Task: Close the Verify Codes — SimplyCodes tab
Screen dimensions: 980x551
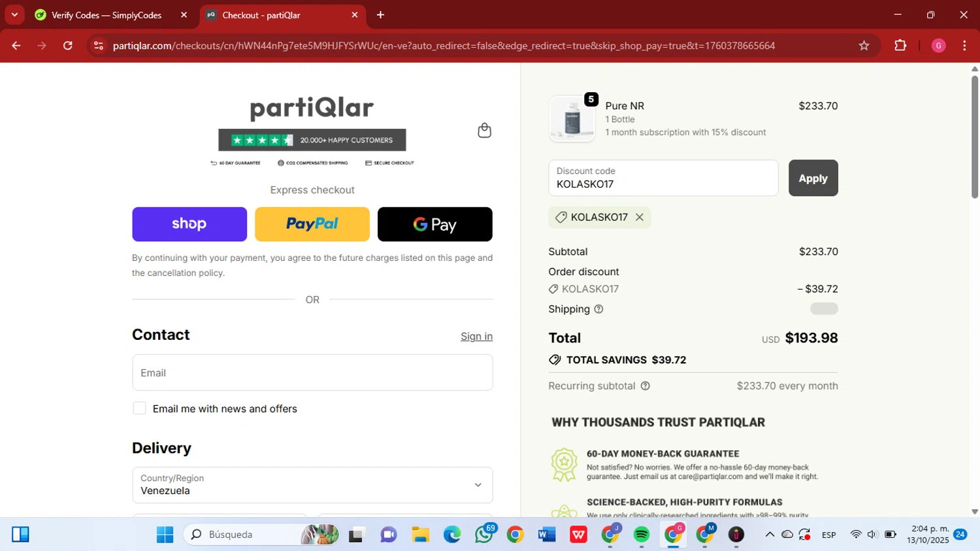Action: (x=184, y=15)
